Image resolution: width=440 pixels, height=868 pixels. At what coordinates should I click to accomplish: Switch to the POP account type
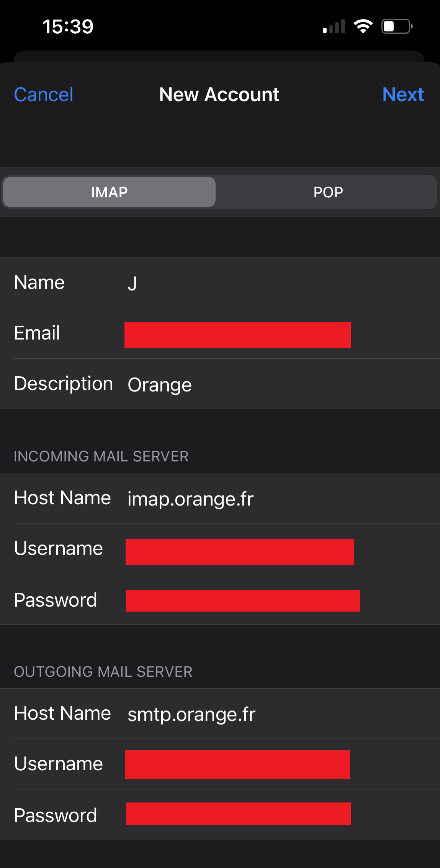(328, 192)
